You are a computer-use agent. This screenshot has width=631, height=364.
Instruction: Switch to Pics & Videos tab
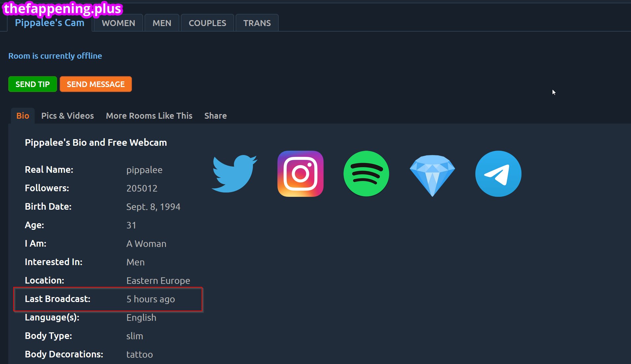67,116
